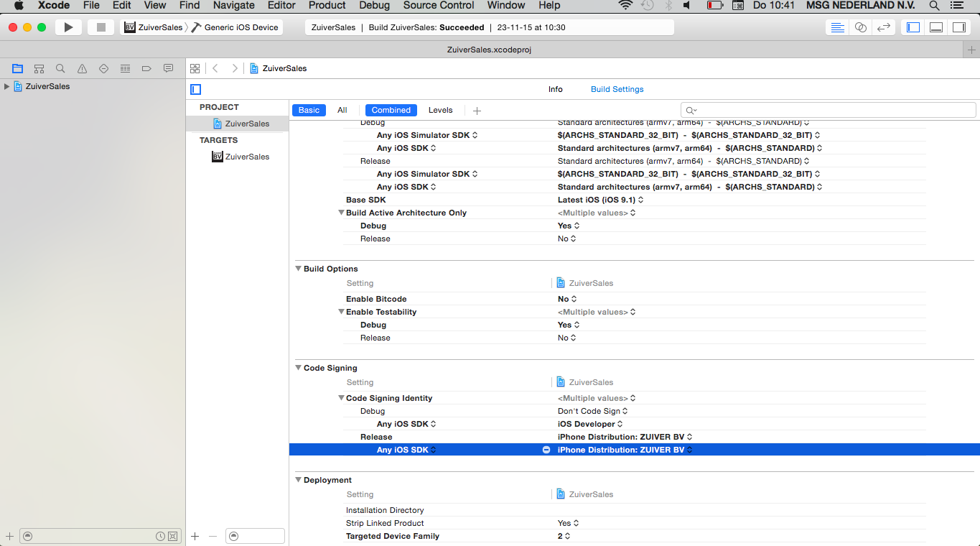Collapse Build Active Architecture Only setting
This screenshot has height=546, width=980.
click(341, 213)
